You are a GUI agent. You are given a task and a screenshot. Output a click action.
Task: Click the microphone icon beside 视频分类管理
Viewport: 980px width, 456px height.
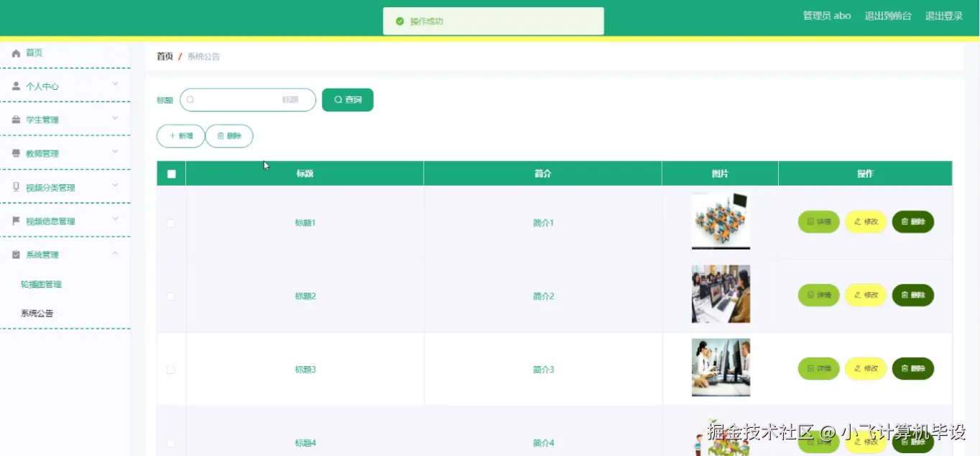16,187
